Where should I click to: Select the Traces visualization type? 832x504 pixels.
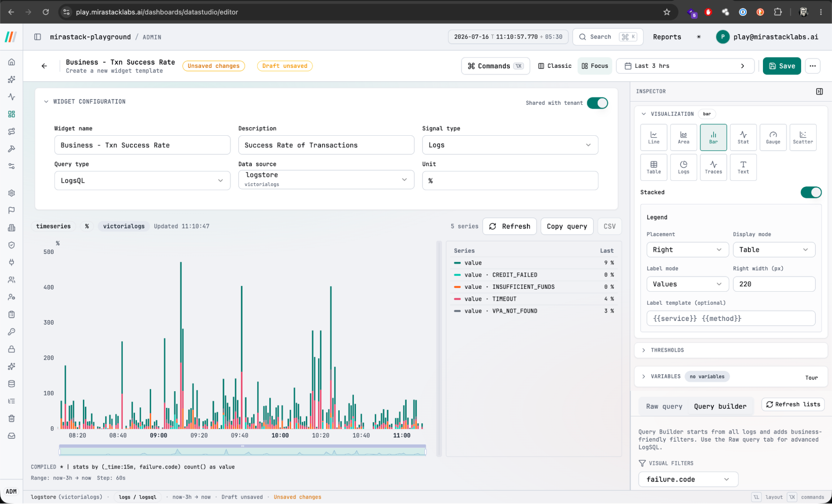(713, 167)
